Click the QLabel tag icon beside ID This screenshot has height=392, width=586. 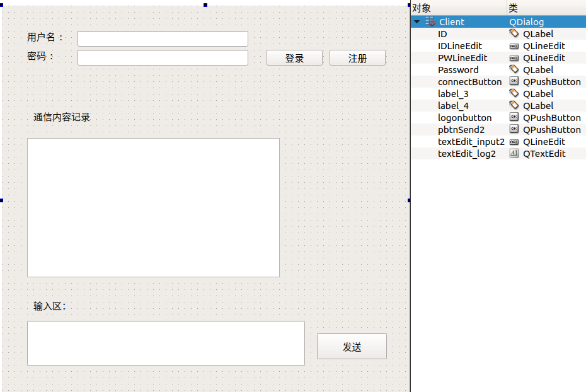pyautogui.click(x=514, y=33)
